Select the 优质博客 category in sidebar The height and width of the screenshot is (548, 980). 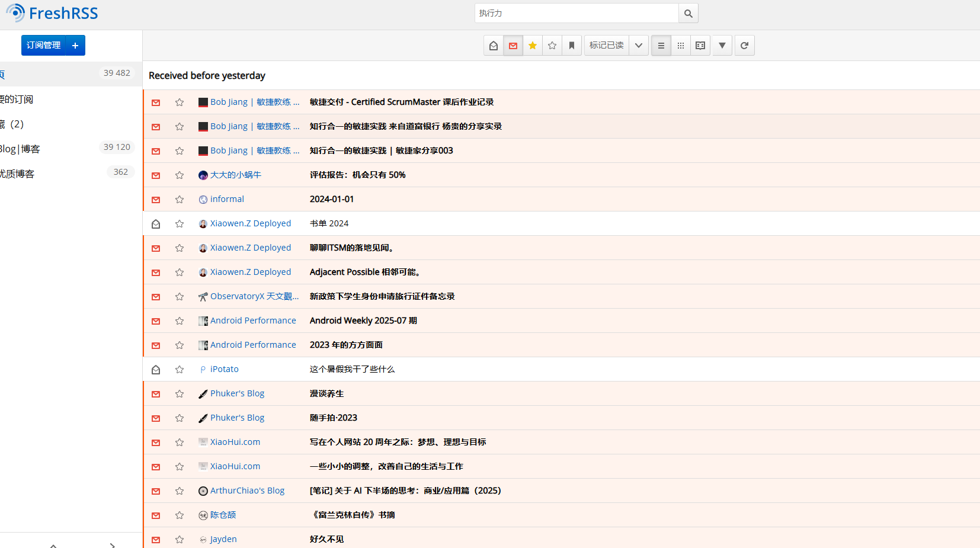(x=18, y=174)
